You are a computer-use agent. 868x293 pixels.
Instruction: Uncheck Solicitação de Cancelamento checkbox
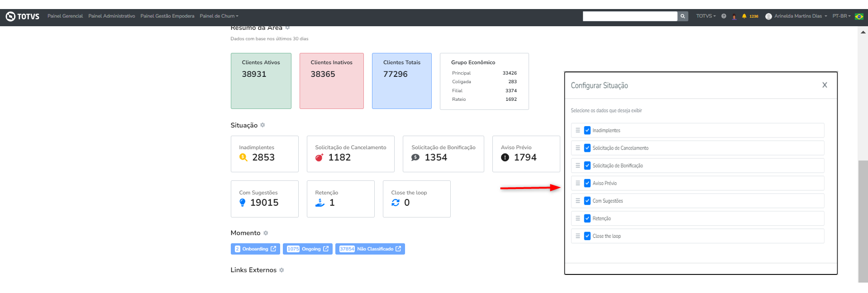coord(587,148)
